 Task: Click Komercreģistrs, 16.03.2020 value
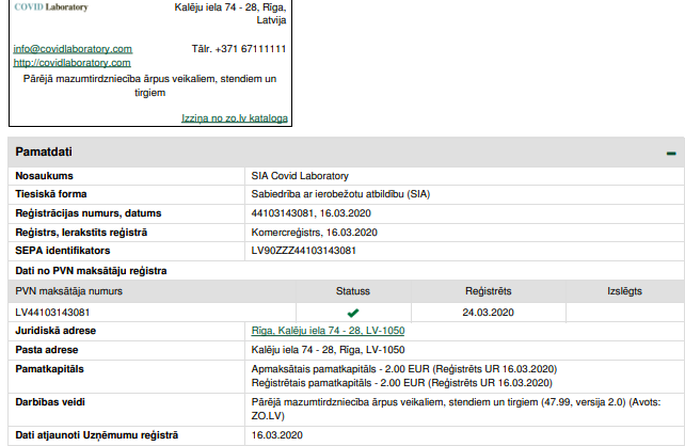[315, 232]
